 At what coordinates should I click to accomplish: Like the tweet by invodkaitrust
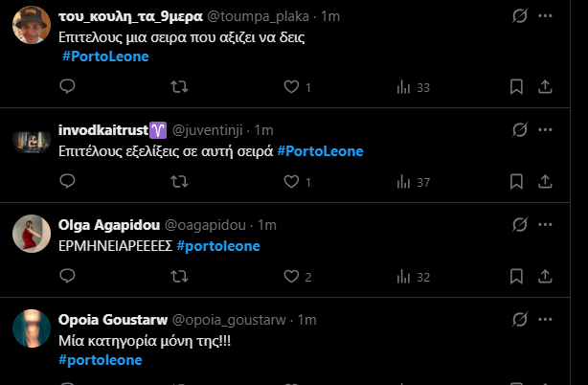(292, 182)
